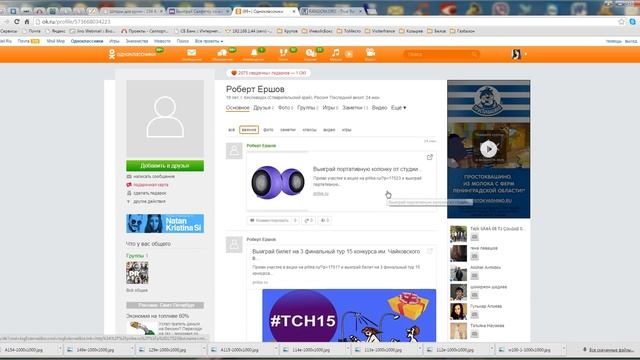
Task: Play the Простоквашино video ad
Action: pos(489,149)
